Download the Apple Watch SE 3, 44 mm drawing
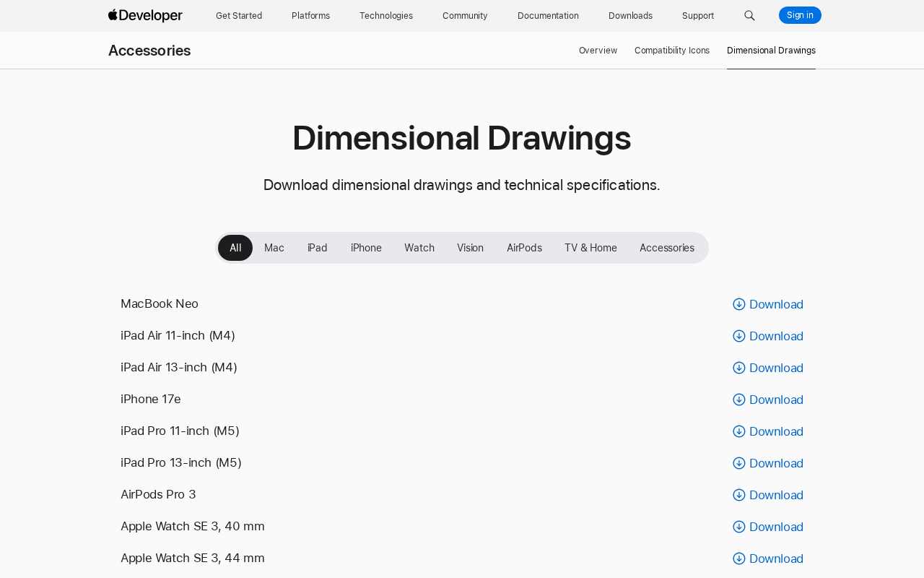Viewport: 924px width, 578px height. [x=768, y=558]
